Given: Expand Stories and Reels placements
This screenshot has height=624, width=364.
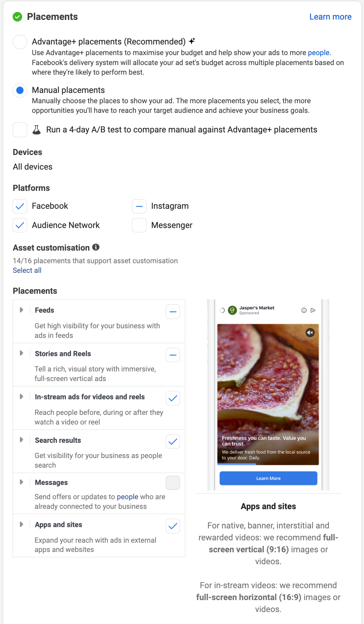Looking at the screenshot, I should [22, 353].
